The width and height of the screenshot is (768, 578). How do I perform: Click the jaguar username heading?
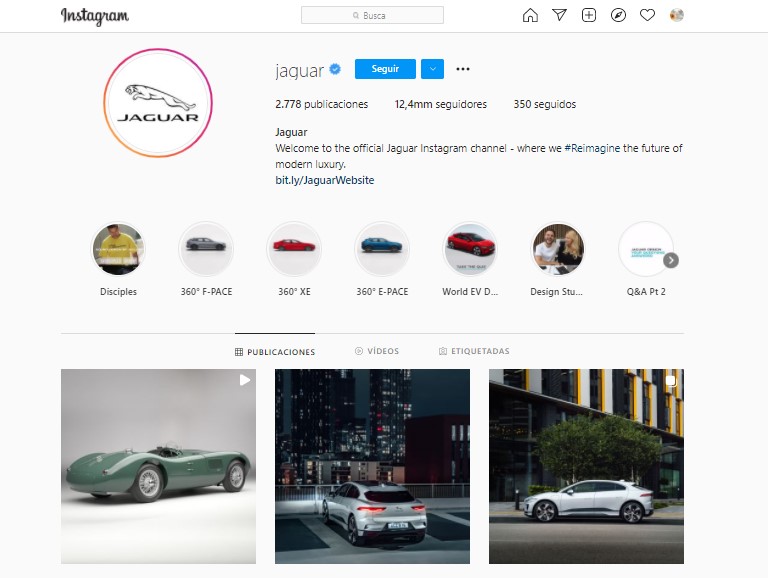[299, 70]
